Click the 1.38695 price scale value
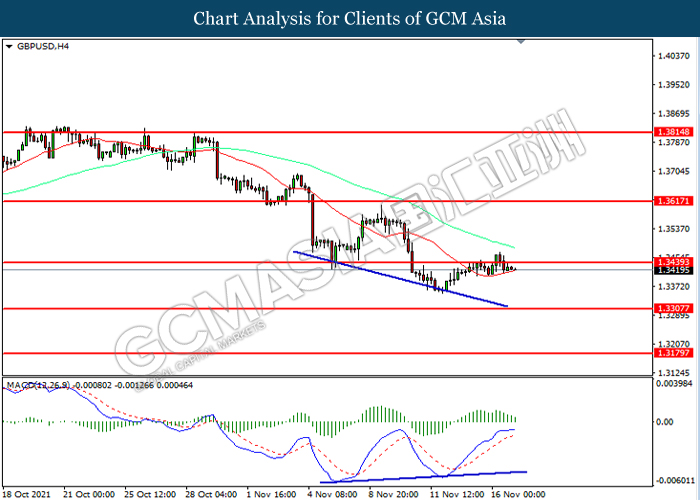 pos(674,114)
